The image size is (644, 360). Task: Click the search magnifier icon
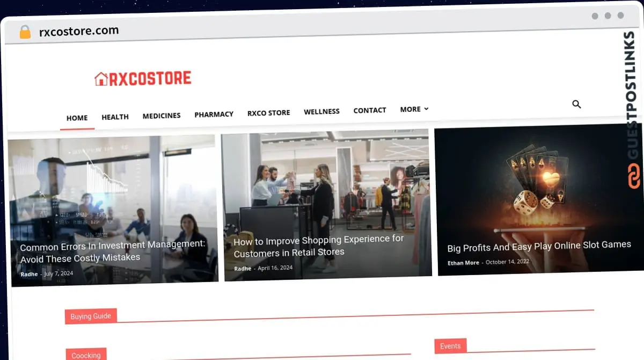click(576, 104)
